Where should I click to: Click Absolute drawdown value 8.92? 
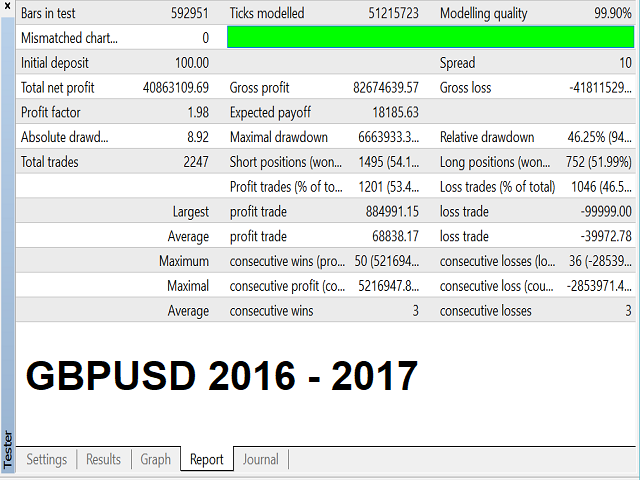198,137
